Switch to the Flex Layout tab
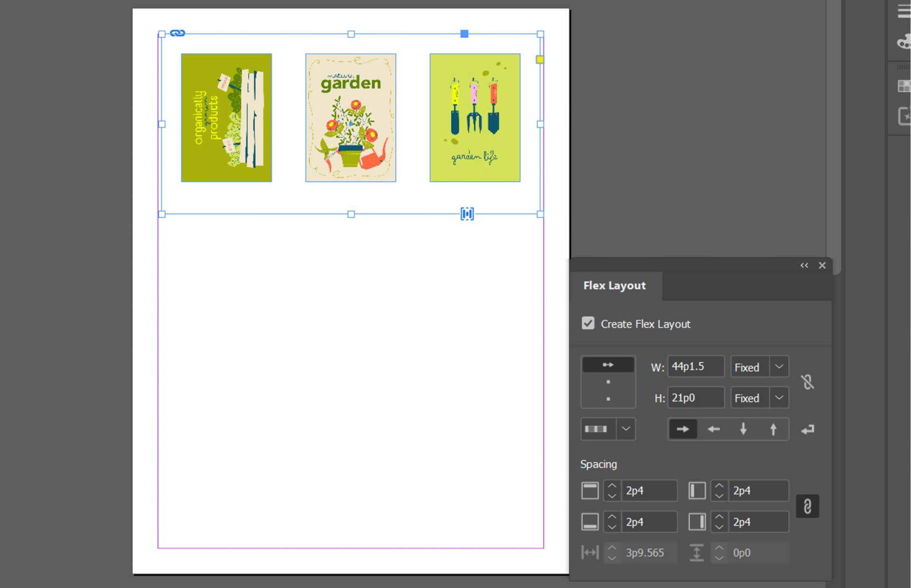 614,285
